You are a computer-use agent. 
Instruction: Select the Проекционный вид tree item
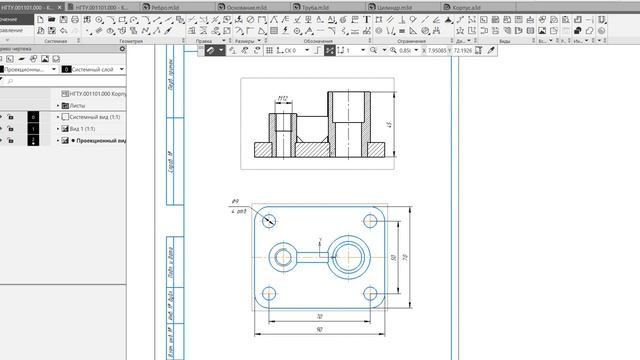pyautogui.click(x=101, y=141)
